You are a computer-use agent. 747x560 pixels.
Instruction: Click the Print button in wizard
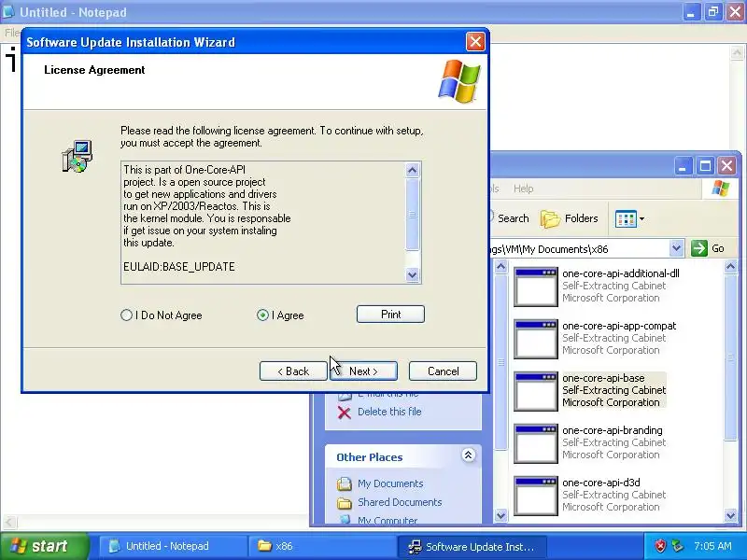pos(390,315)
